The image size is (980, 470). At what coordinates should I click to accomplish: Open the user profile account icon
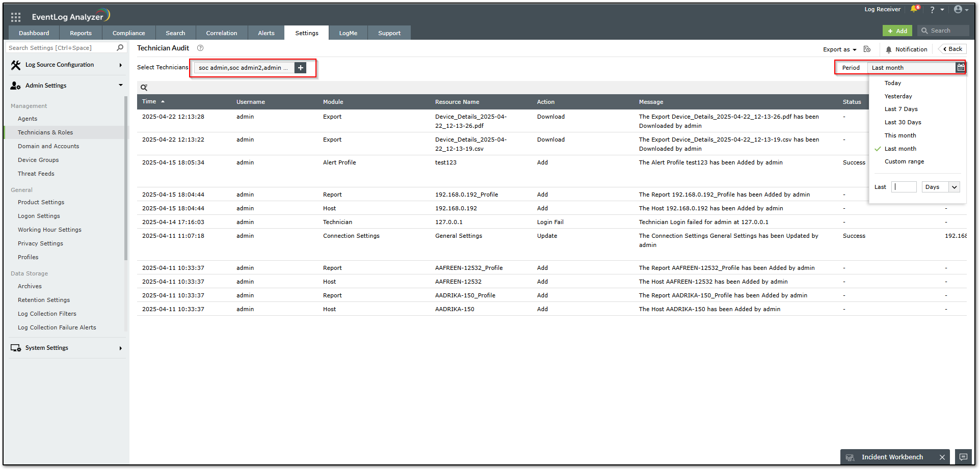click(958, 9)
